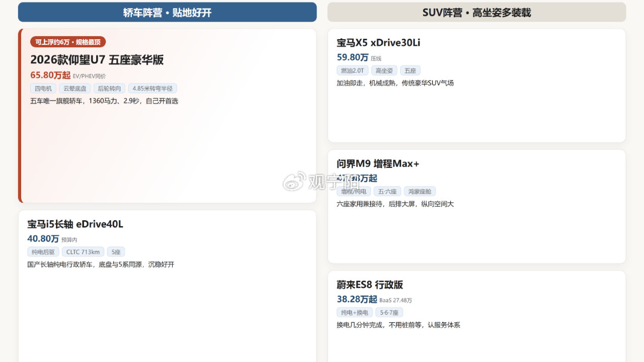Viewport: 644px width, 362px height.
Task: Click the 2026款仰望U7 五座豪华版 title
Action: 97,60
